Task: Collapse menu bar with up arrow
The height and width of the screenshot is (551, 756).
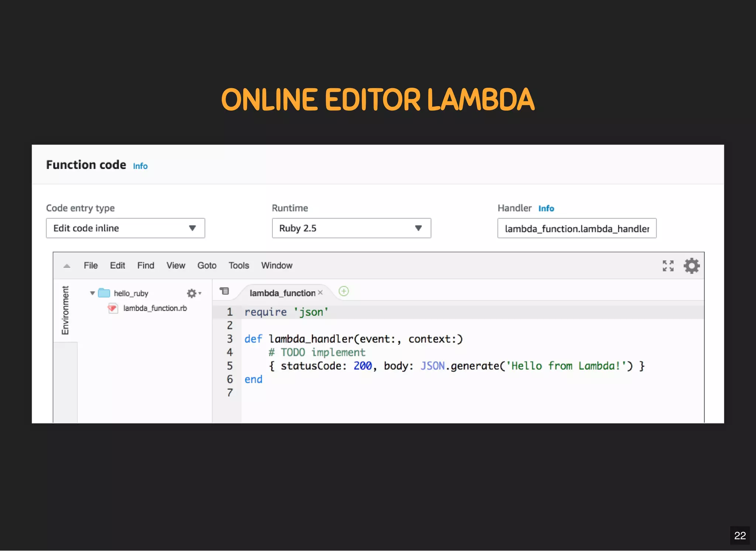Action: pos(67,266)
